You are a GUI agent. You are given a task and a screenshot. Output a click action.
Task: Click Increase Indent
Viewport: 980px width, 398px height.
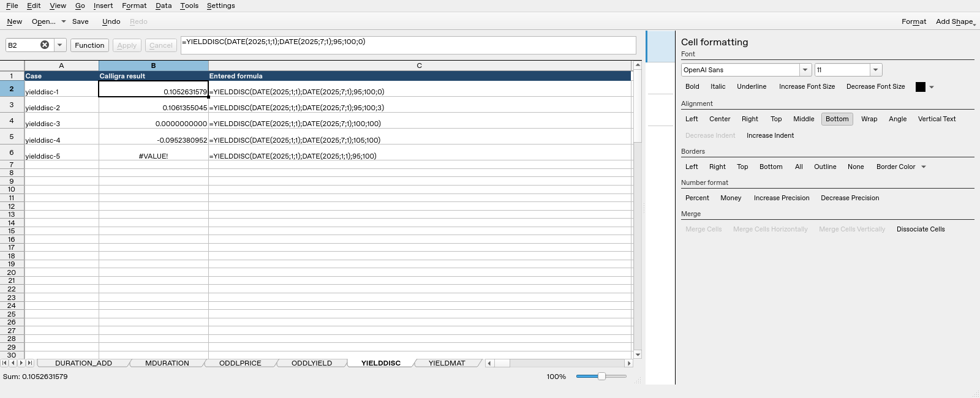point(770,135)
